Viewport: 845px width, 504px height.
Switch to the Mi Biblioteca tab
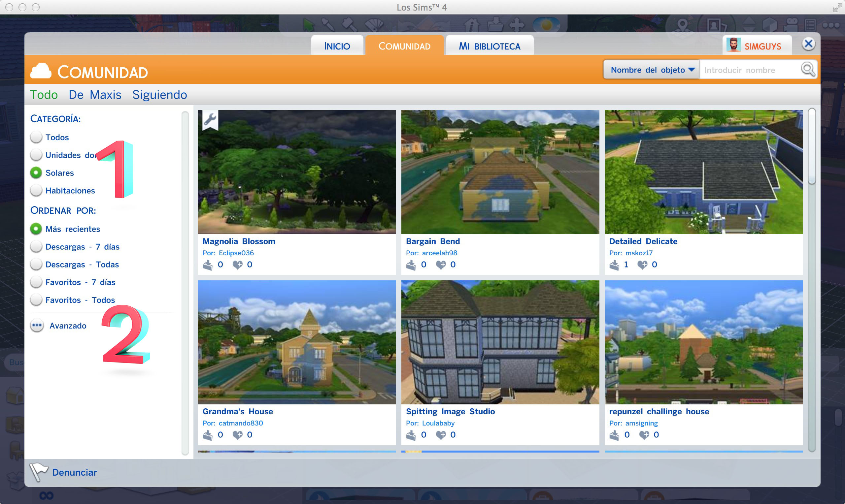coord(489,46)
